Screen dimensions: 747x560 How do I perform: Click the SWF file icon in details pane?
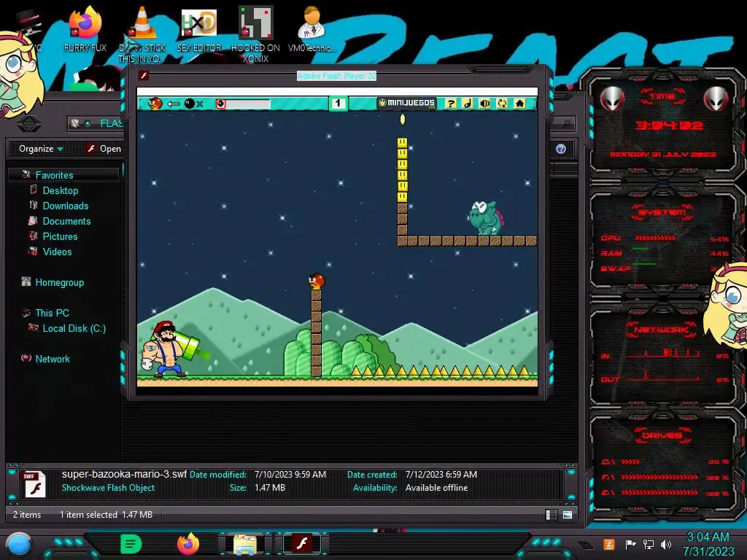[35, 484]
